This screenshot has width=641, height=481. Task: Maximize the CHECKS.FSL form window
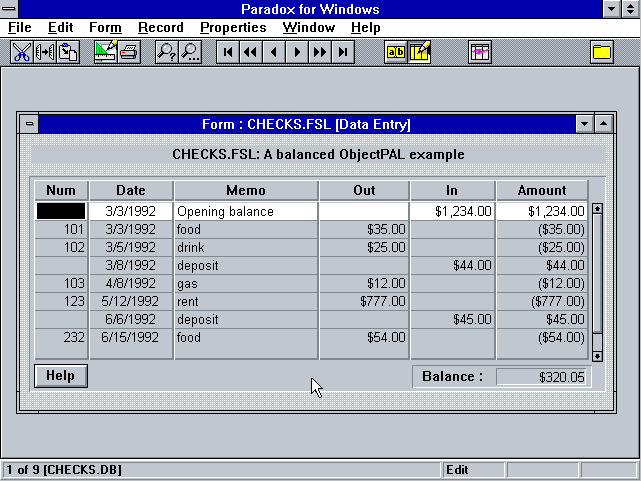click(603, 123)
